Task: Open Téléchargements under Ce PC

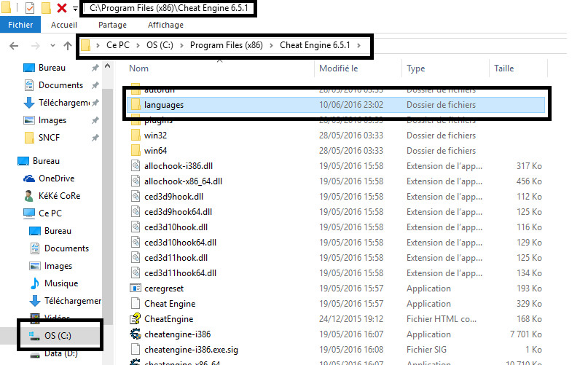Action: coord(72,300)
